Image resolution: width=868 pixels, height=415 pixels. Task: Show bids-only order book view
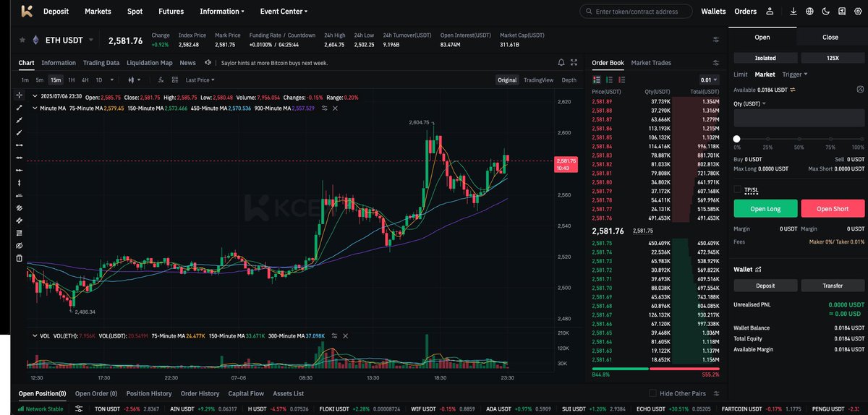(608, 80)
